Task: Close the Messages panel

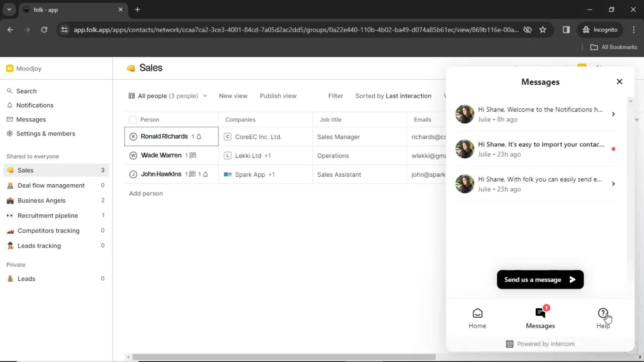Action: pyautogui.click(x=620, y=82)
